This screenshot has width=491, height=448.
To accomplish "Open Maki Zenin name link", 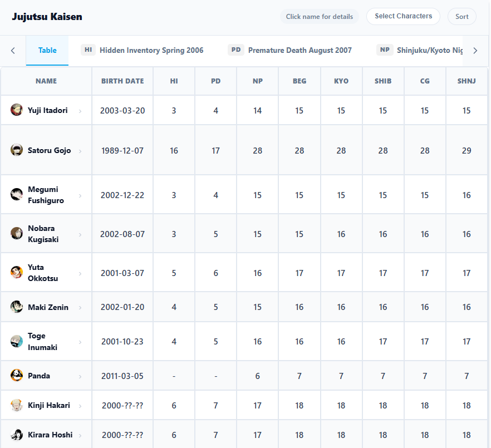I will coord(48,307).
